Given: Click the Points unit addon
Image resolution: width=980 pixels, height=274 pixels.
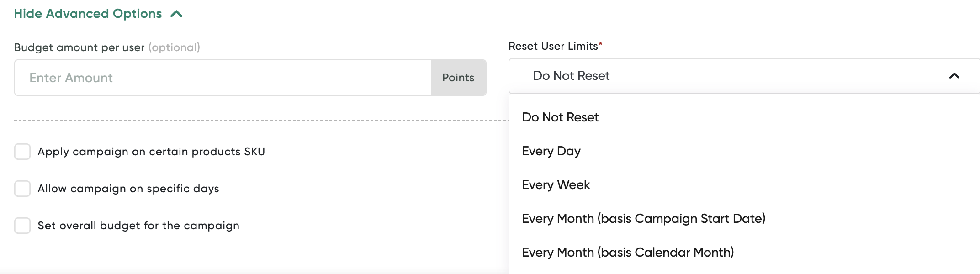Looking at the screenshot, I should 459,78.
